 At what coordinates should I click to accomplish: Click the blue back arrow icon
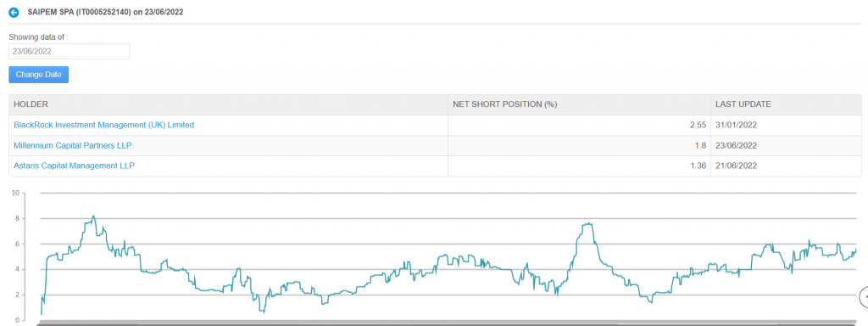click(x=14, y=12)
